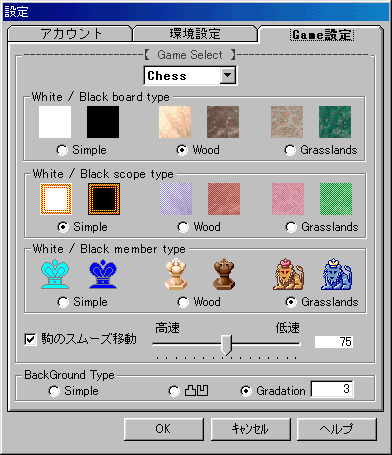Click the bright green Grasslands scope texture
The image size is (392, 455).
click(x=336, y=199)
